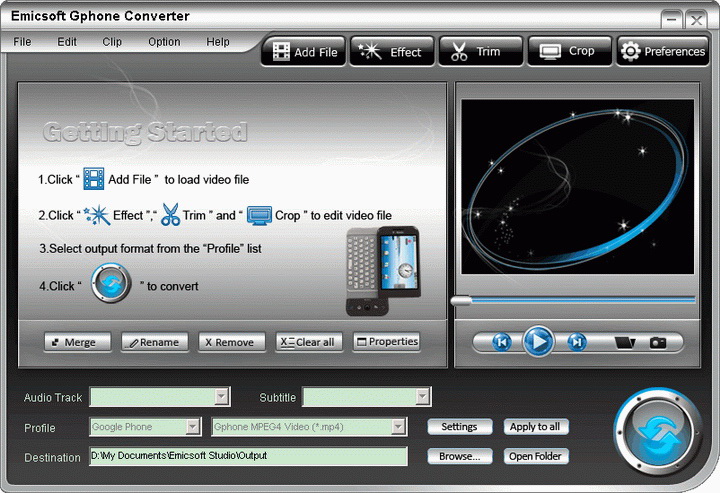This screenshot has height=493, width=720.
Task: Open the Option menu
Action: coord(164,42)
